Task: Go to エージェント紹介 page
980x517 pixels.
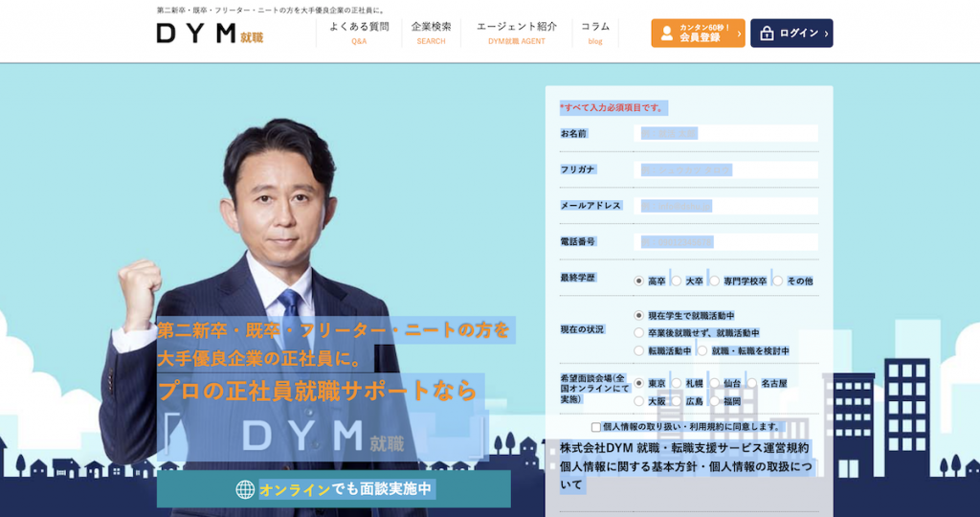Action: coord(516,34)
